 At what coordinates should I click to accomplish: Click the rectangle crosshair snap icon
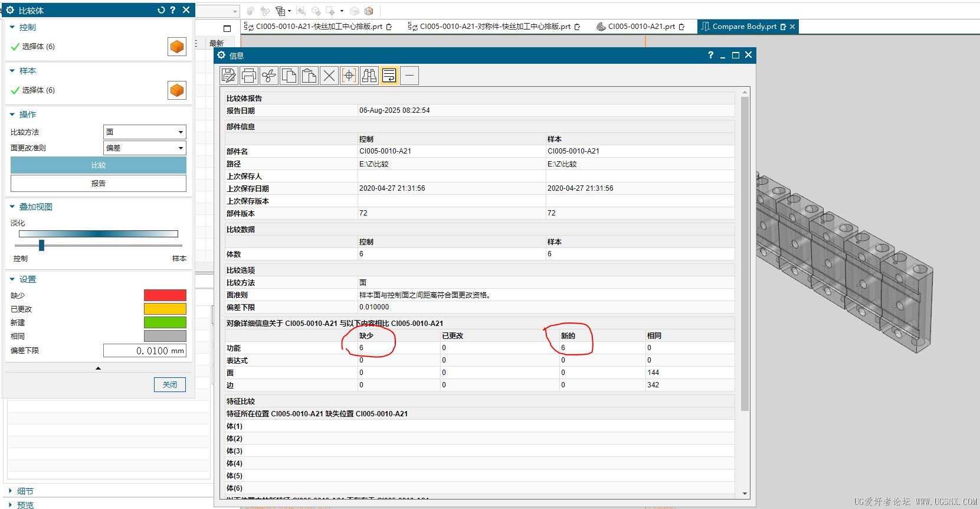pyautogui.click(x=330, y=11)
